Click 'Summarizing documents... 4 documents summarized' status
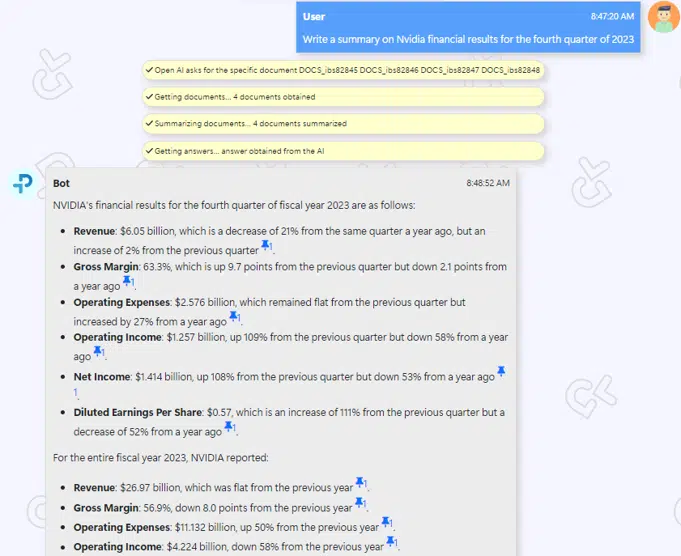681x556 pixels. pos(343,124)
